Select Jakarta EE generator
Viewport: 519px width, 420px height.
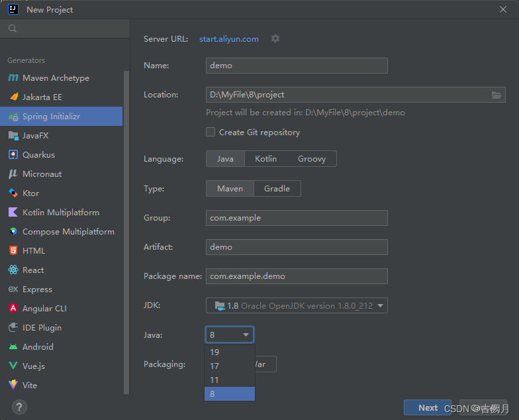point(61,97)
